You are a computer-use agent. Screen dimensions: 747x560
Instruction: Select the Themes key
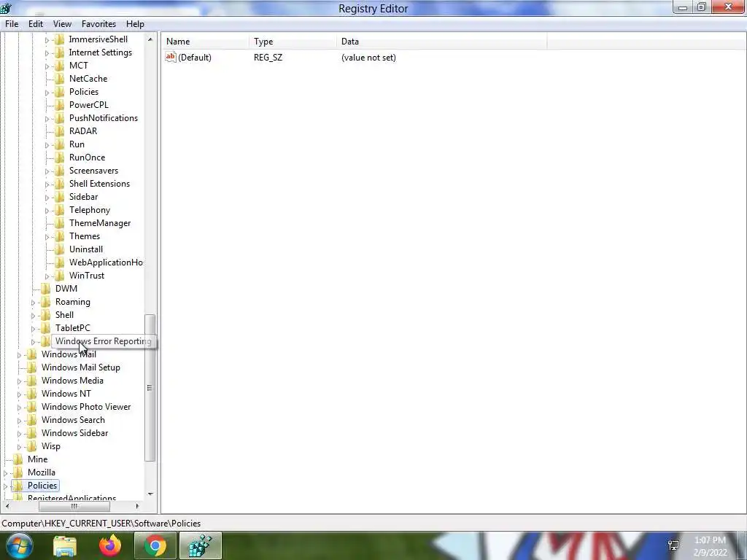point(85,236)
